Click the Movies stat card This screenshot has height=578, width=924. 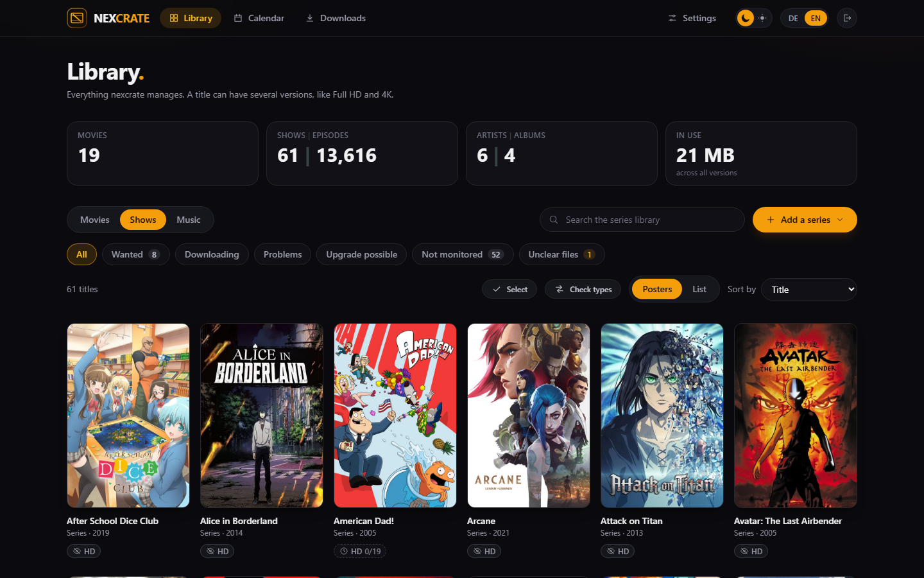click(x=162, y=153)
